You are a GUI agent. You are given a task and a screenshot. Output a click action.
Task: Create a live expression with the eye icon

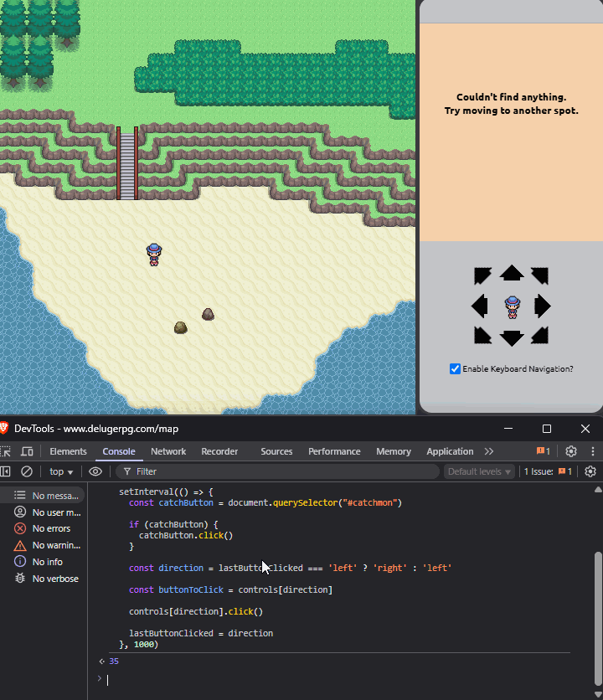[x=95, y=471]
